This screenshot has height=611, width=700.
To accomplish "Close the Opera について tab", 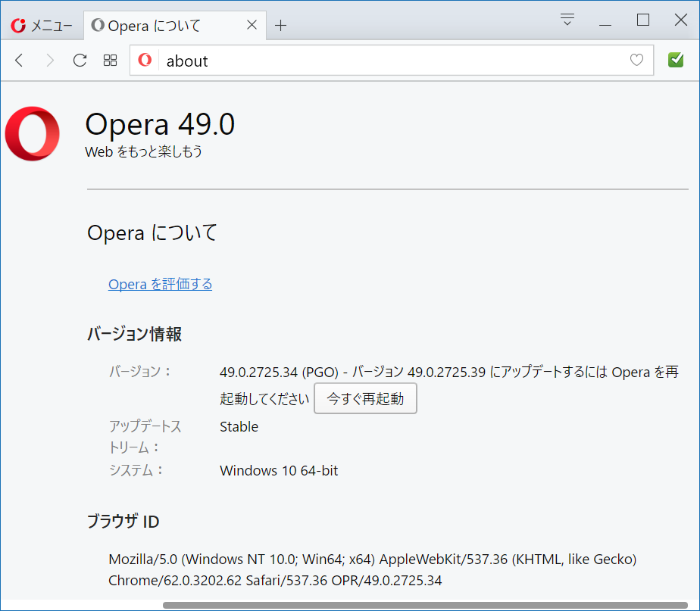I will click(x=252, y=25).
